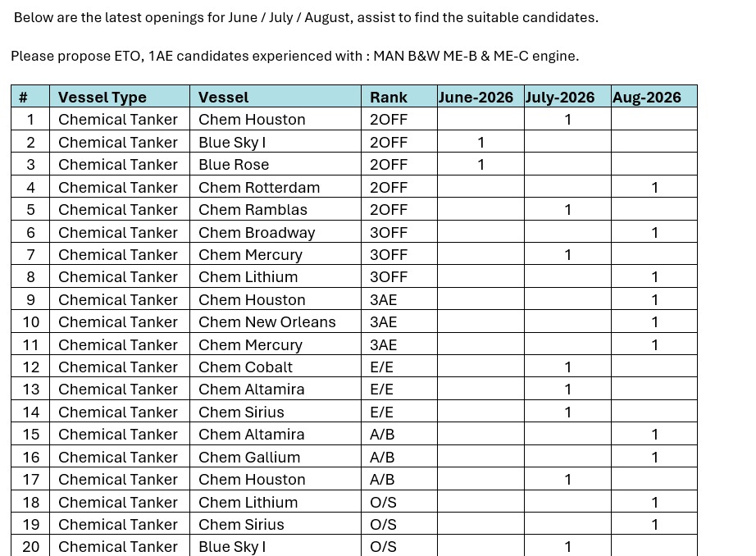The width and height of the screenshot is (756, 556).
Task: Click the Chem New Orleans vessel cell
Action: (x=276, y=321)
